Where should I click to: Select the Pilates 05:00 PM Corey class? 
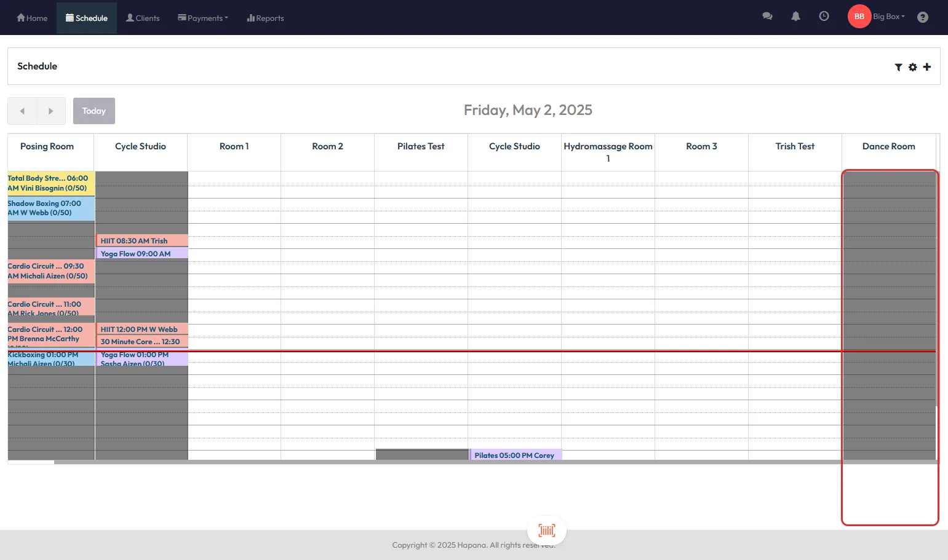point(515,455)
